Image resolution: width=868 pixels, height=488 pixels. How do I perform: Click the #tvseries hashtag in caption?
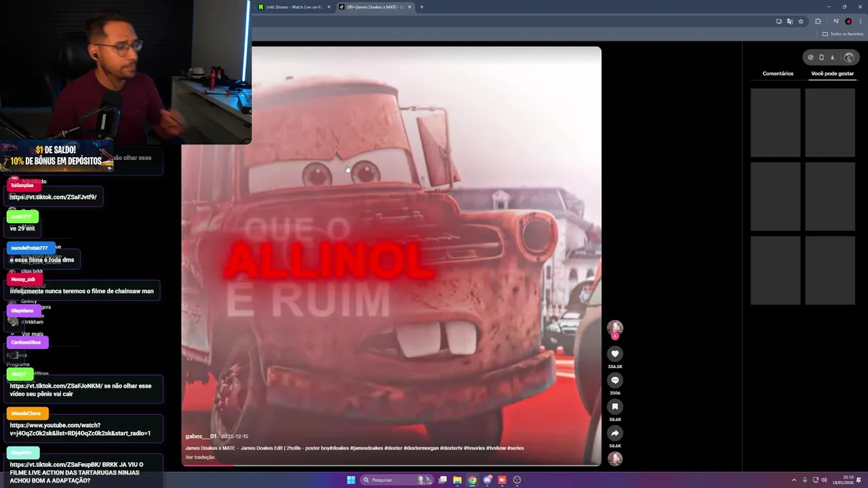point(475,448)
